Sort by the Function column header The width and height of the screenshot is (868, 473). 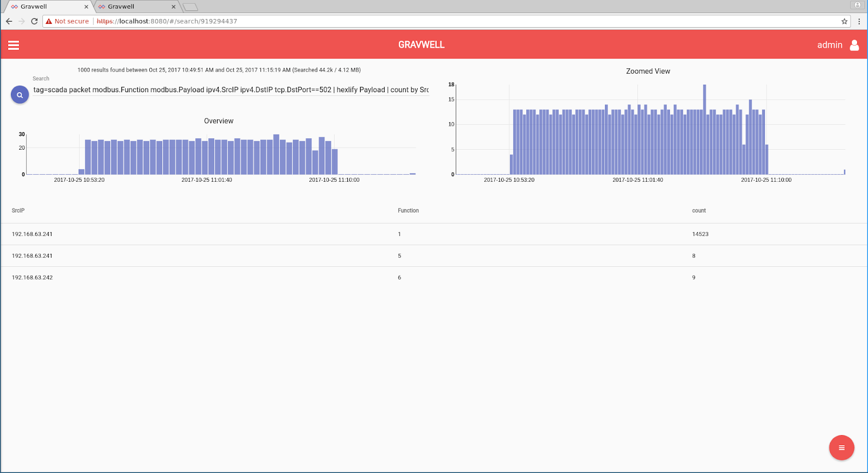coord(408,210)
